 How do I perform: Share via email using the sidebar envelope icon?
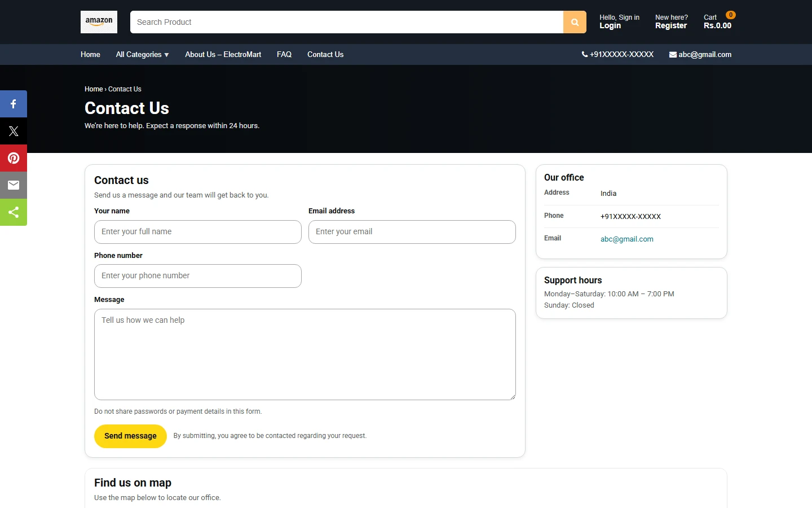click(14, 185)
